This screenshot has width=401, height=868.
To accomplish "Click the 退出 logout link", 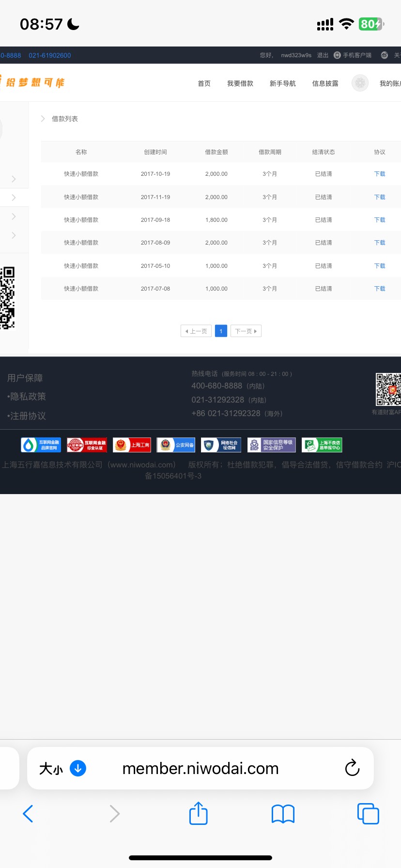I will [x=323, y=55].
